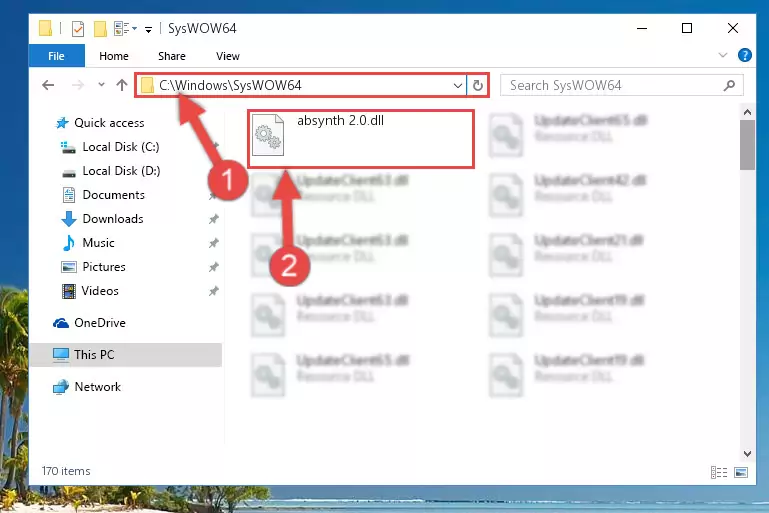Click the vertical scrollbar thumb
This screenshot has width=769, height=513.
(x=747, y=145)
